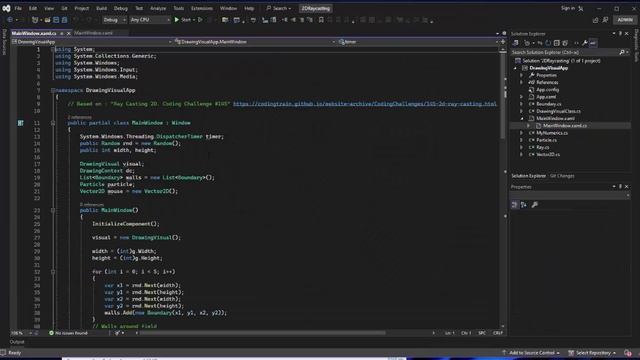Collapse the MainWindow() constructor code block
The width and height of the screenshot is (640, 360).
53,210
